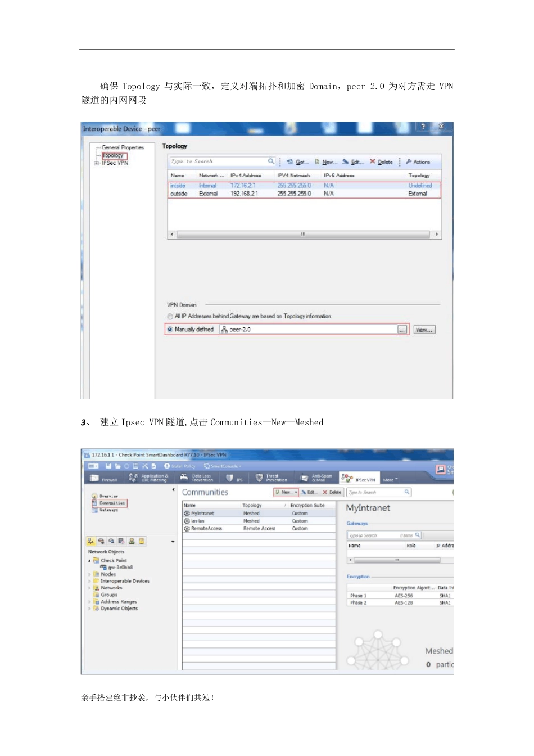
Task: Click the '...' browse button for peer-2.0
Action: [x=402, y=330]
